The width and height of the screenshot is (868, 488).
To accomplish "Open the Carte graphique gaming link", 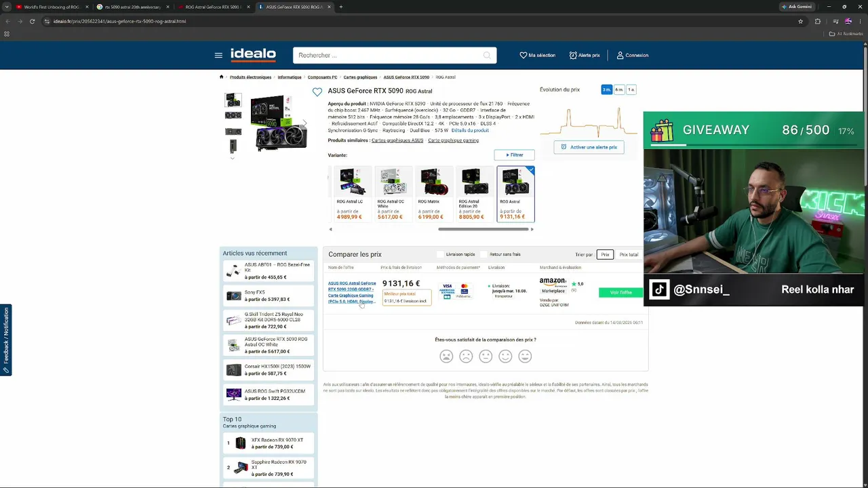I will (454, 140).
